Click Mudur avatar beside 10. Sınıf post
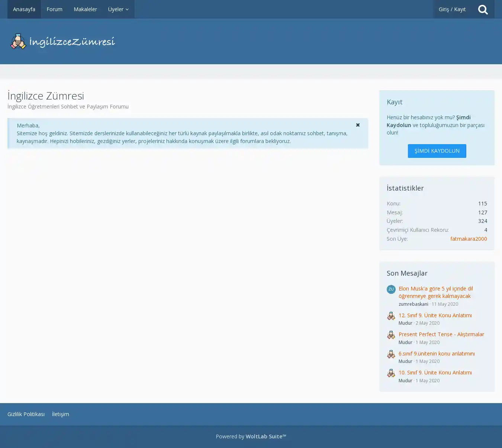This screenshot has width=502, height=448. coord(391,373)
